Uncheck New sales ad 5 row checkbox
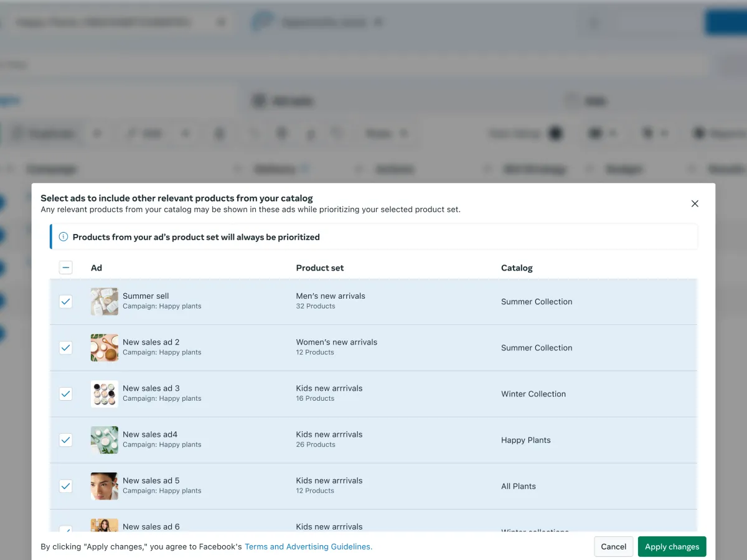The height and width of the screenshot is (560, 747). coord(66,486)
